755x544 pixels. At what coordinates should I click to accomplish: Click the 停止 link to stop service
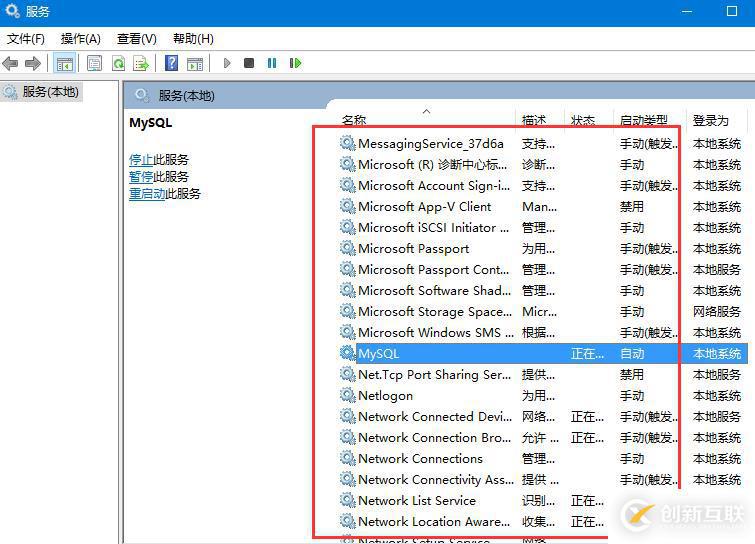pos(141,159)
